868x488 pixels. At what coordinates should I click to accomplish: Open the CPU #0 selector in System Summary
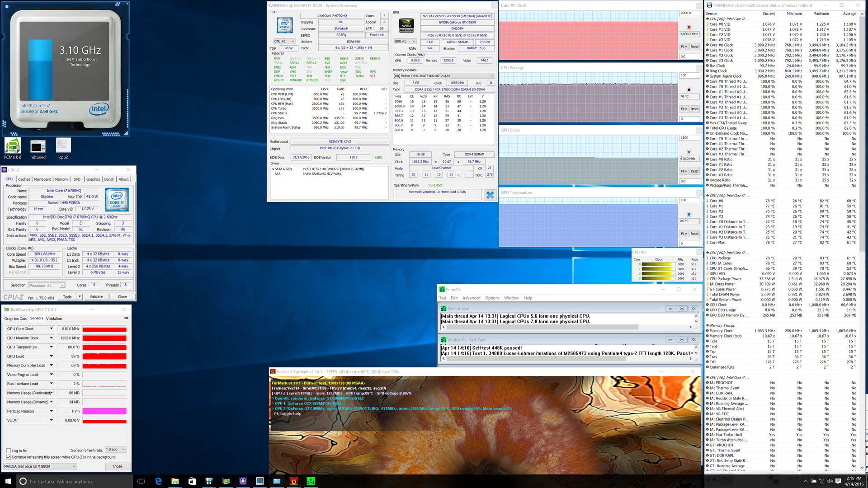pos(284,41)
